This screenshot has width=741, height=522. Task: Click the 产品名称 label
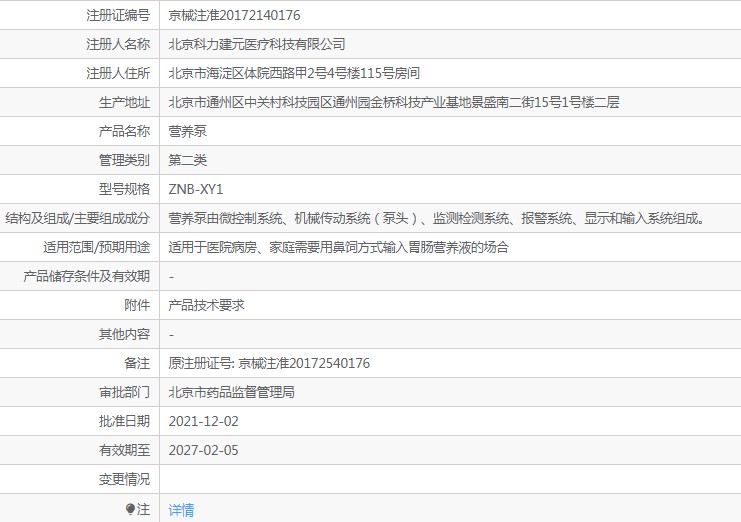[124, 131]
